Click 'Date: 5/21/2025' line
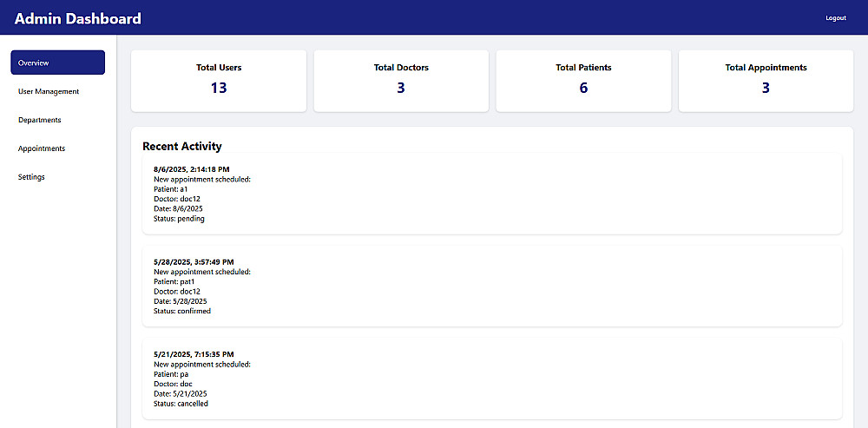The width and height of the screenshot is (868, 428). tap(181, 393)
